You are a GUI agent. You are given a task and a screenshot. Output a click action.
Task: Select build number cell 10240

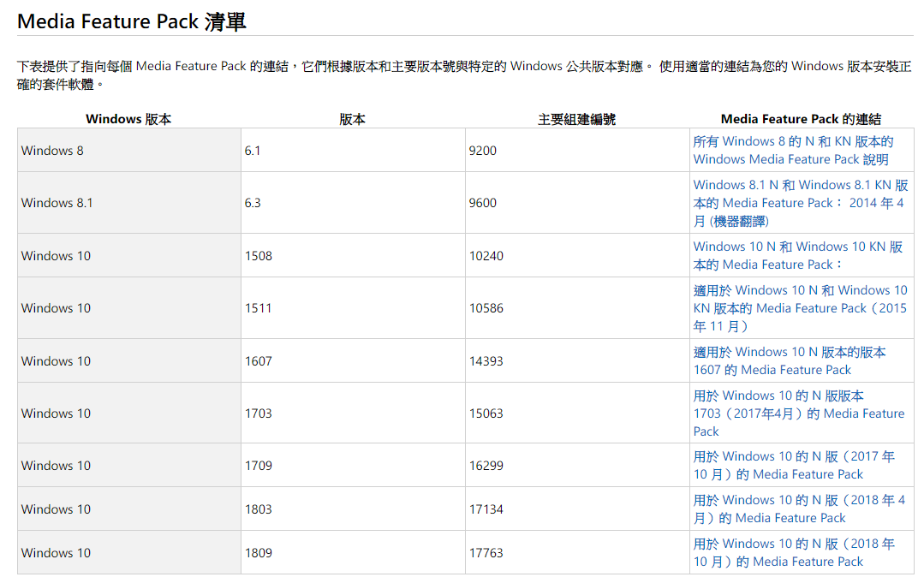point(577,256)
